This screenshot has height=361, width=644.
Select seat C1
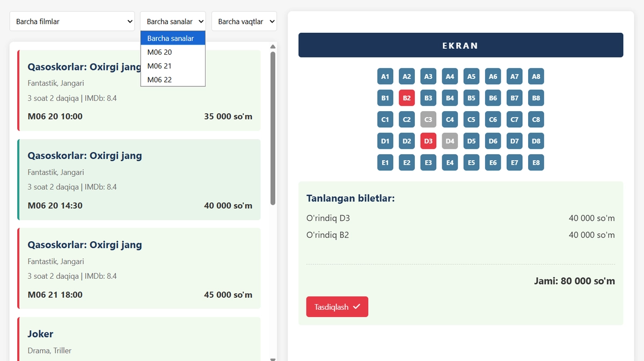click(385, 119)
